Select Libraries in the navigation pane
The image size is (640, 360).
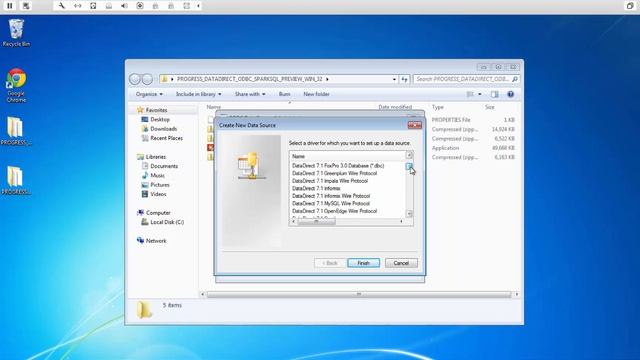click(x=156, y=157)
